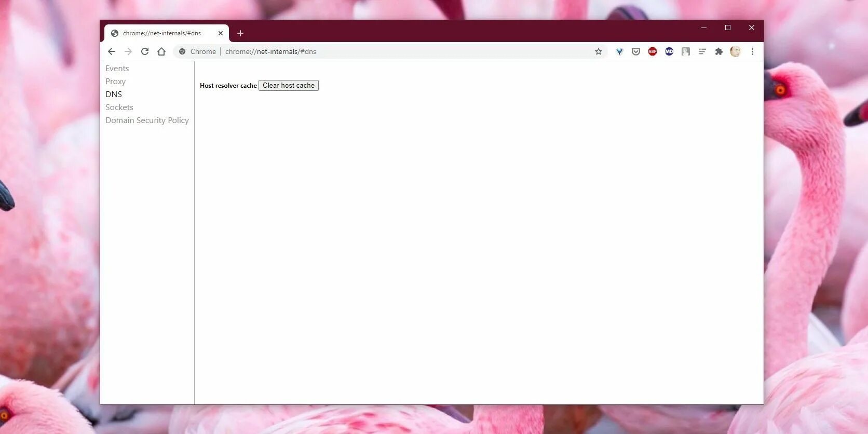Reload the net-internals page
This screenshot has width=868, height=434.
[145, 51]
